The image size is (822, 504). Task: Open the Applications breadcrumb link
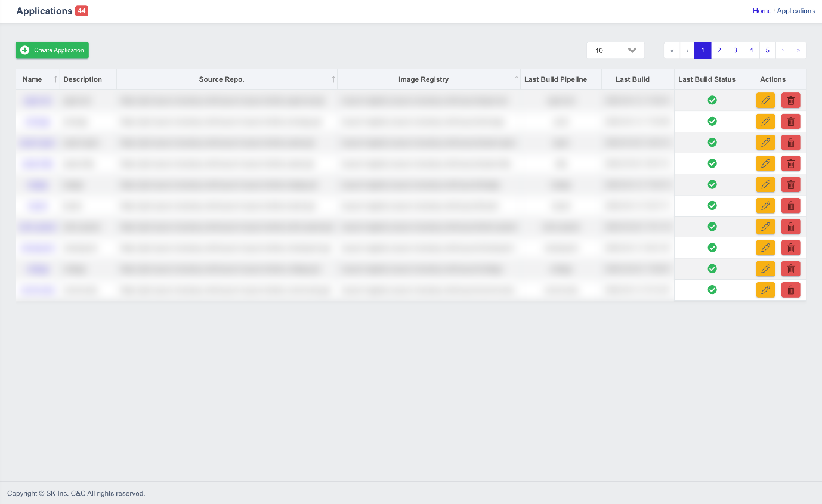[x=796, y=11]
